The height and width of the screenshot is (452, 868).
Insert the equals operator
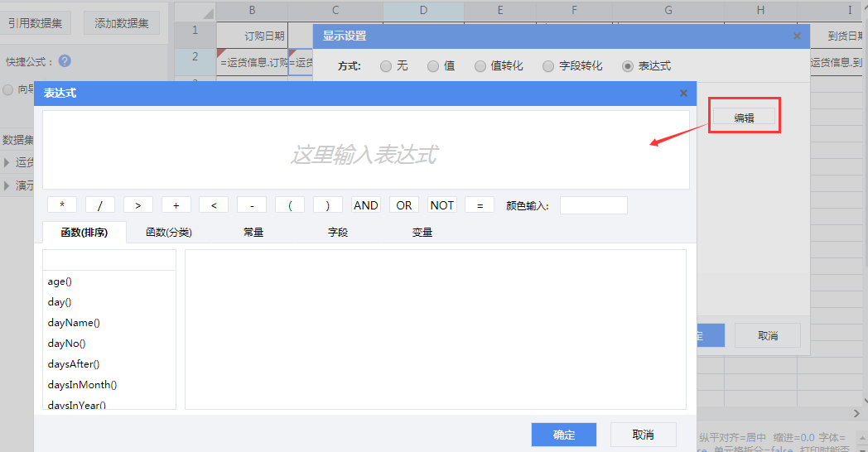tap(480, 205)
